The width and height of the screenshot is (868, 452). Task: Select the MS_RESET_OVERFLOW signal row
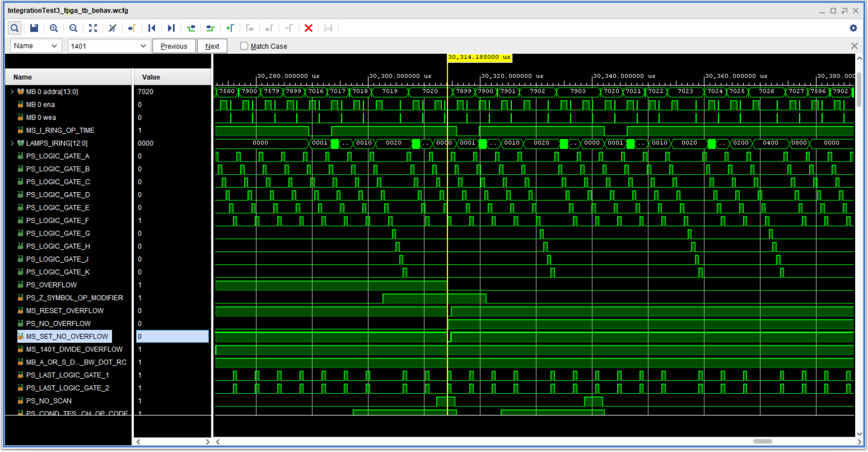(68, 310)
